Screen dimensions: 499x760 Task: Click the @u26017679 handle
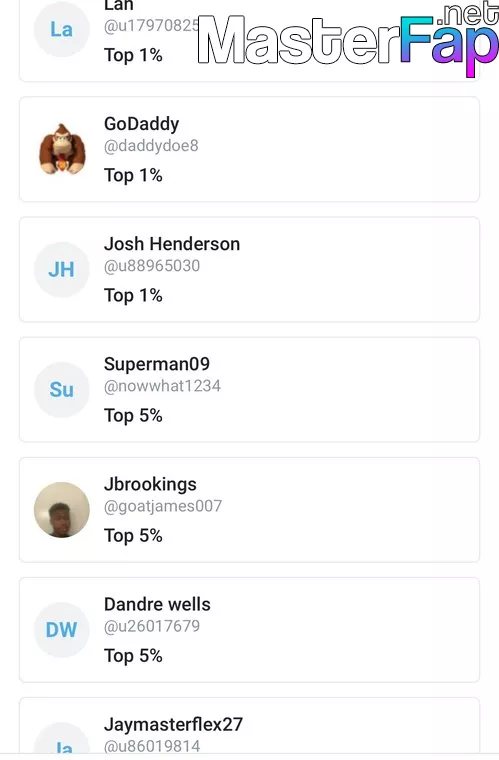[x=152, y=626]
